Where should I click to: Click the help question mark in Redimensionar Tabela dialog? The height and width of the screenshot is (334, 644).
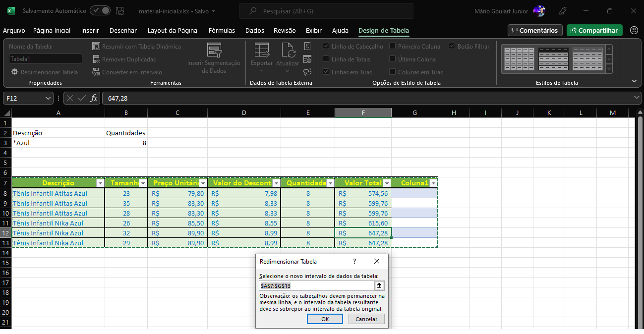354,261
